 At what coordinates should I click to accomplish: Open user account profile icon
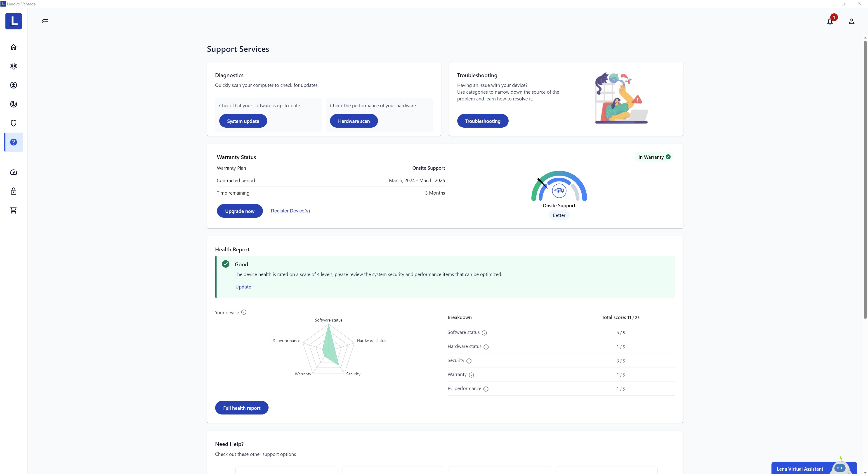click(851, 21)
